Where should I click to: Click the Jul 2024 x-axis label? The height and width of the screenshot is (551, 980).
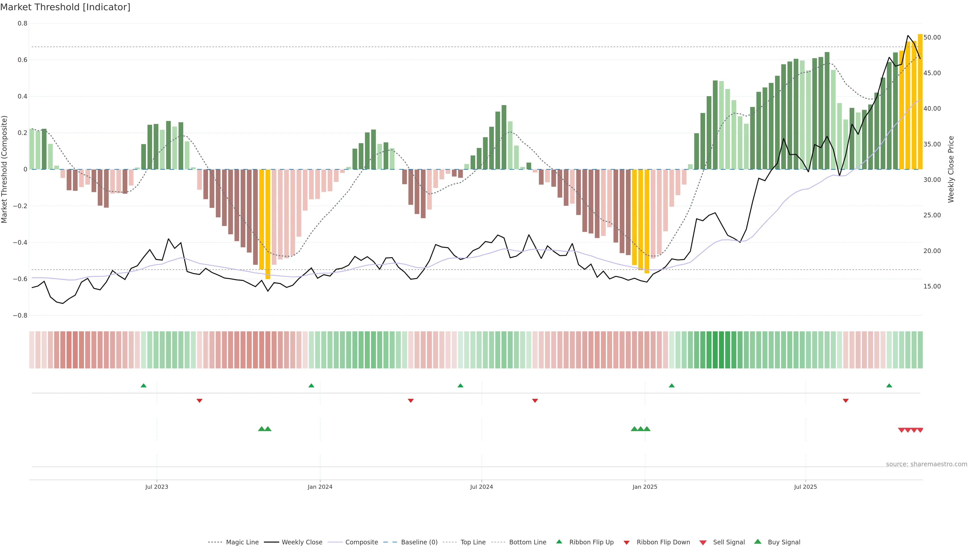[x=481, y=487]
